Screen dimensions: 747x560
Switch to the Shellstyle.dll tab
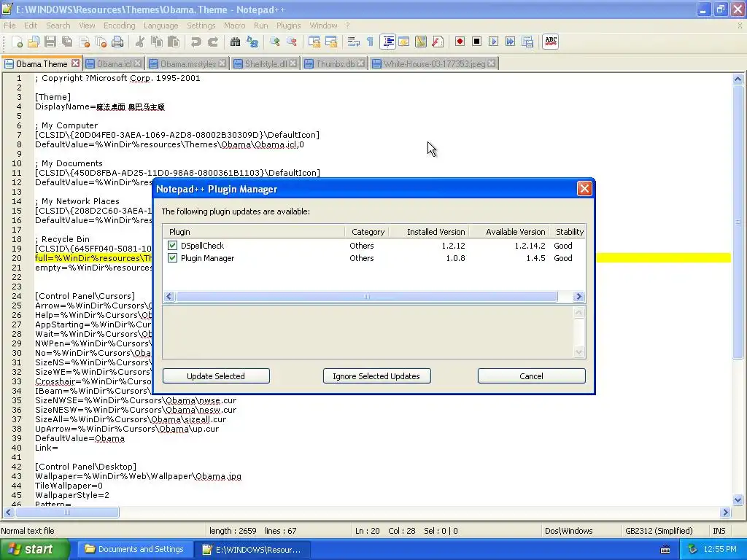266,64
